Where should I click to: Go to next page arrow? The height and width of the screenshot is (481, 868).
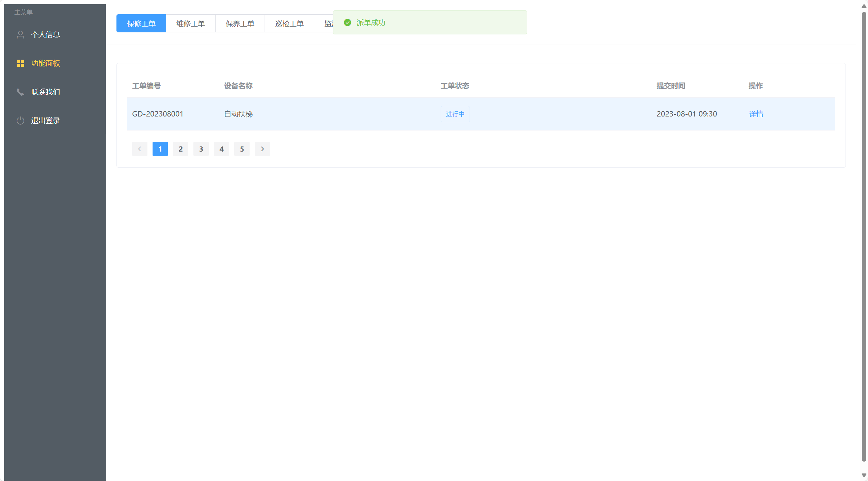tap(262, 149)
